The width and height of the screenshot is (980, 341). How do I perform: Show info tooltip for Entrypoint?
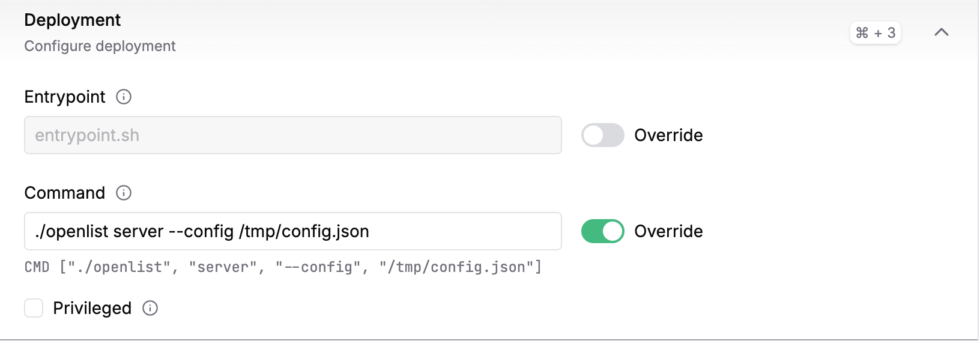124,97
